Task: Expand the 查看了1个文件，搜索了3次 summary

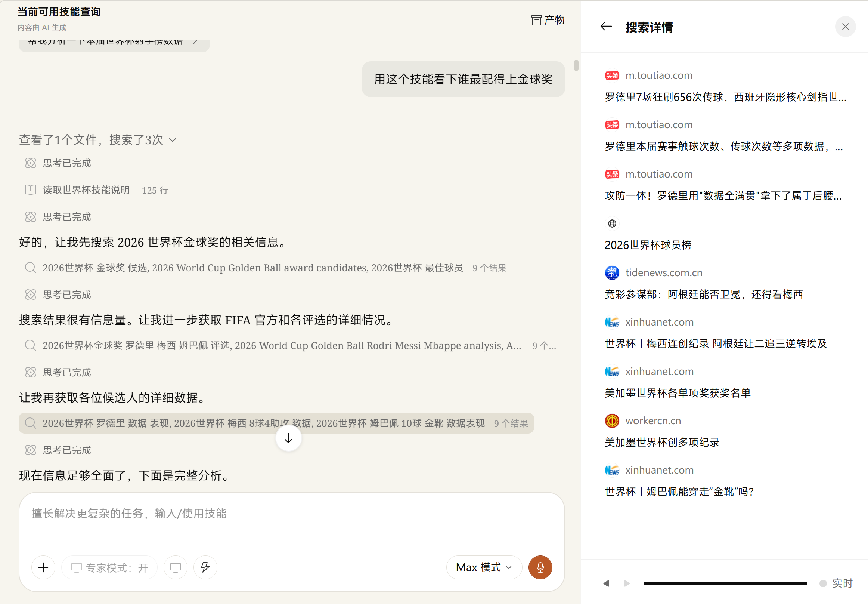Action: click(x=97, y=140)
